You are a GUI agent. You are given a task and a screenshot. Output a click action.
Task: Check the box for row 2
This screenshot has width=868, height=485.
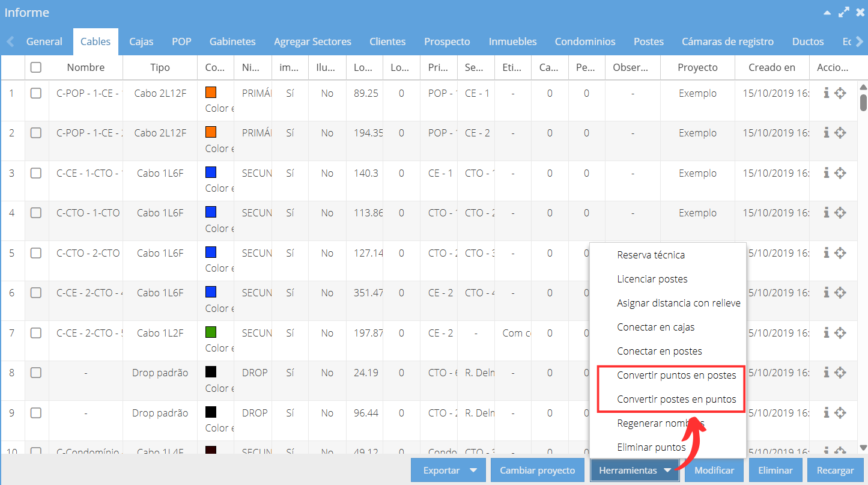(x=36, y=133)
